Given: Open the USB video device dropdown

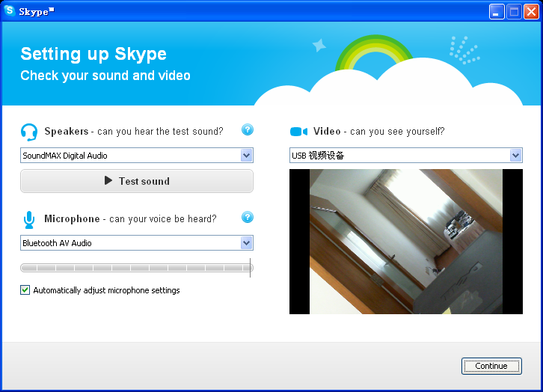Looking at the screenshot, I should tap(406, 156).
